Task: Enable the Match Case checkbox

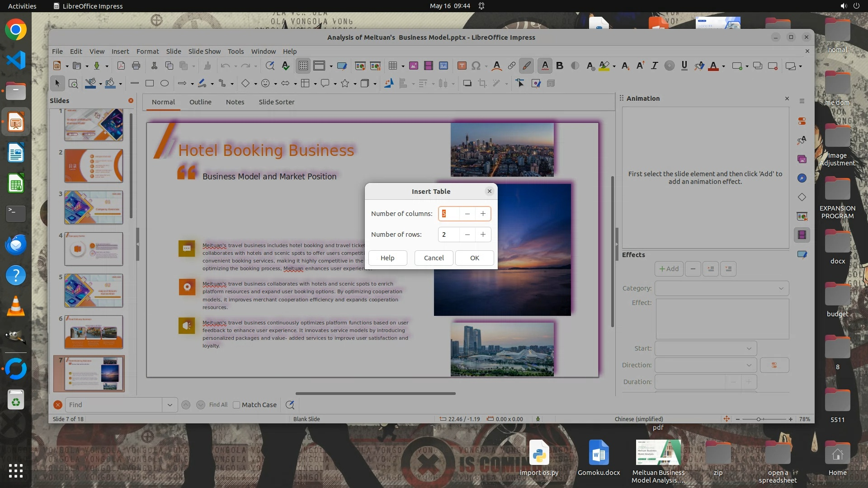Action: (x=236, y=405)
